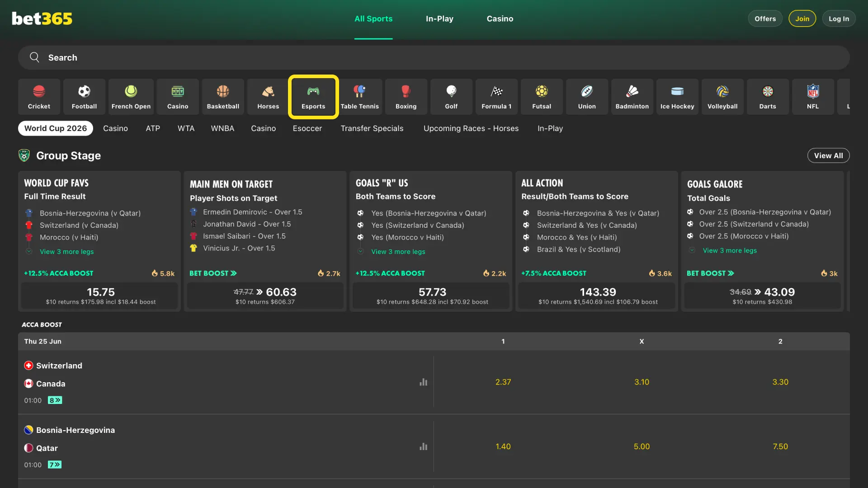The image size is (868, 488).
Task: Click into the Search field
Action: tap(434, 57)
